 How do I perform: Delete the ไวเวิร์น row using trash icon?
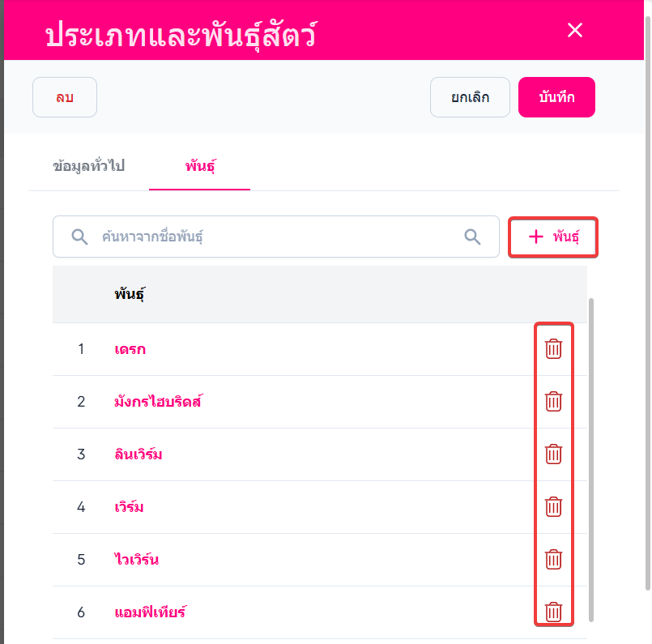click(x=553, y=559)
